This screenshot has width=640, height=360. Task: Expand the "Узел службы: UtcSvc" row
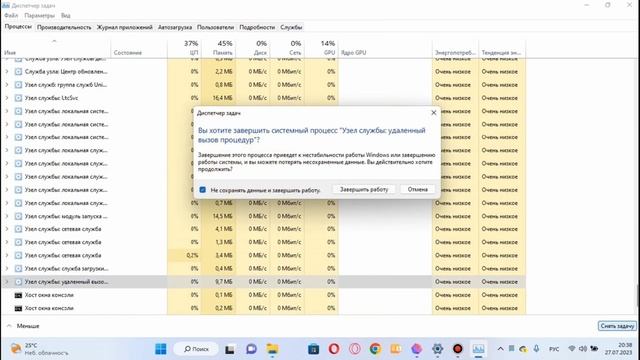click(x=7, y=98)
